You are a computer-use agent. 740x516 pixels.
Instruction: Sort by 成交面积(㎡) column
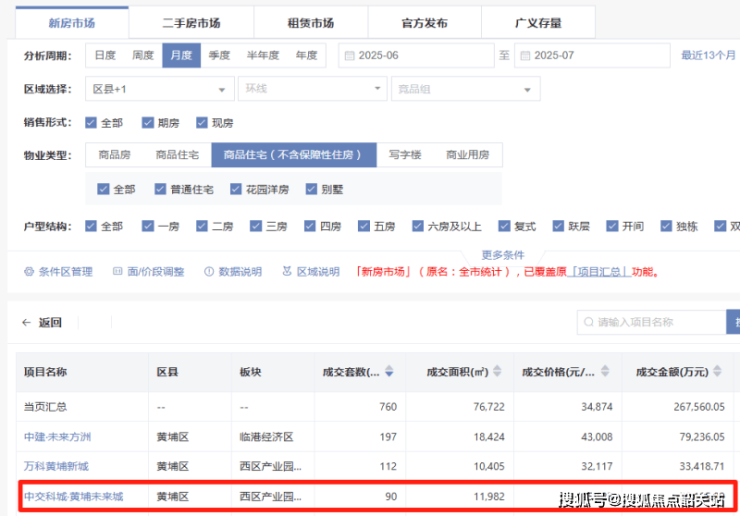[x=497, y=372]
